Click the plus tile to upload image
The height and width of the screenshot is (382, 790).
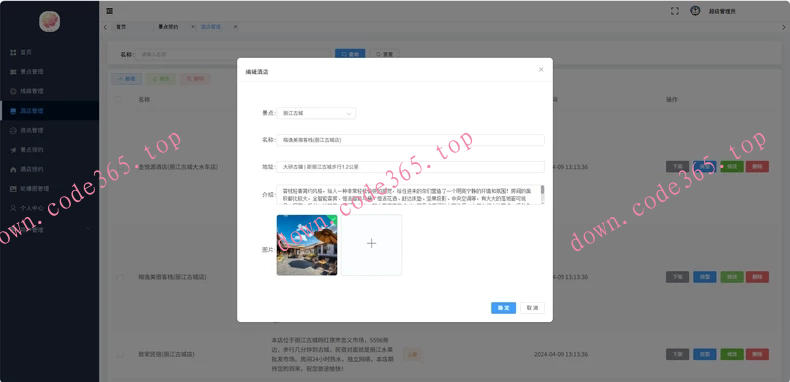371,245
